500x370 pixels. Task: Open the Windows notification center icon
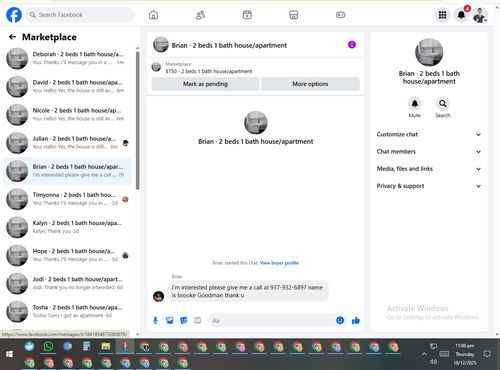click(487, 354)
